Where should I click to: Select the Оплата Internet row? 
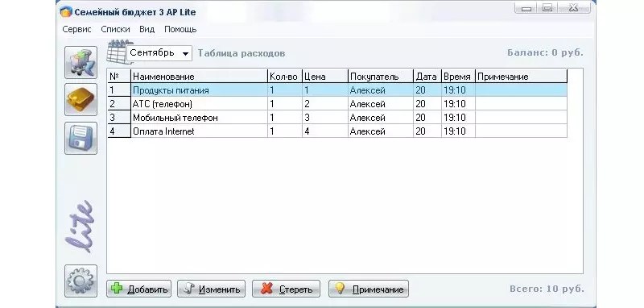(337, 131)
